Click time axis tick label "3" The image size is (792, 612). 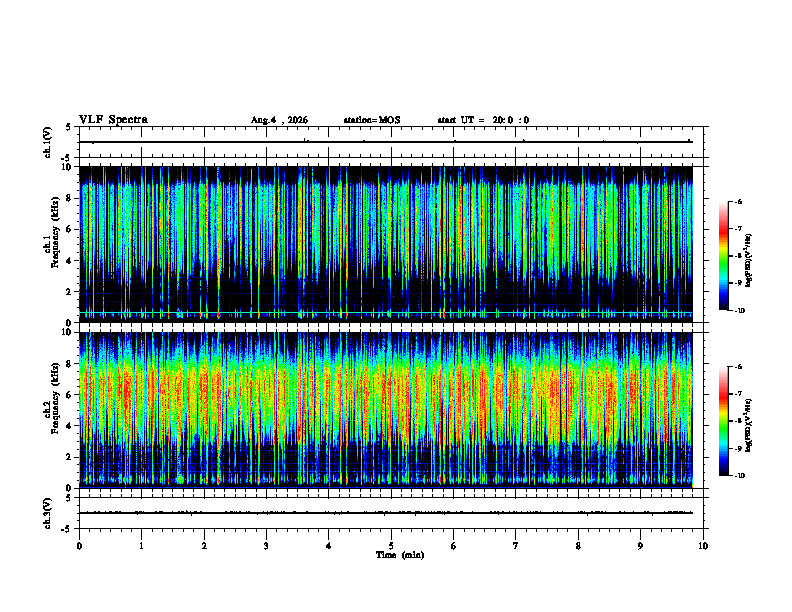tap(266, 546)
